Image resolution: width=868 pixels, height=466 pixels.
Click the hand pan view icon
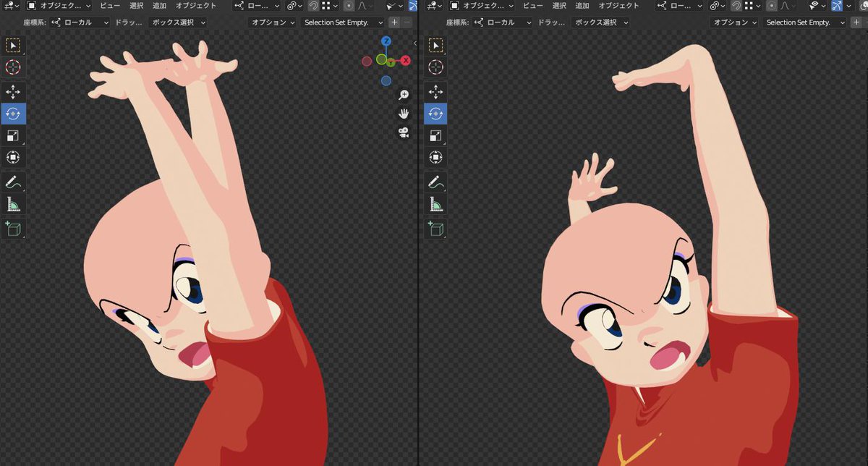click(x=404, y=114)
